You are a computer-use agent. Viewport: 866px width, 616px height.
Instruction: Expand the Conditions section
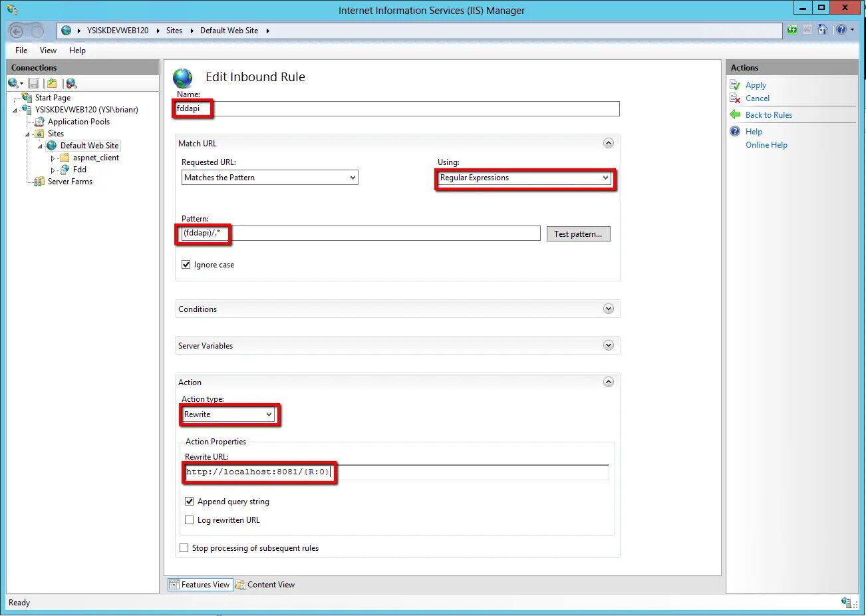pos(609,309)
